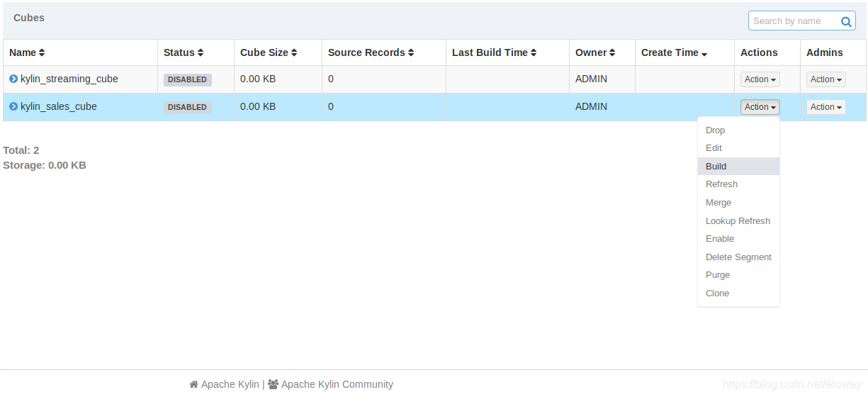This screenshot has height=397, width=868.
Task: Click the Last Build Time header text
Action: pos(490,52)
